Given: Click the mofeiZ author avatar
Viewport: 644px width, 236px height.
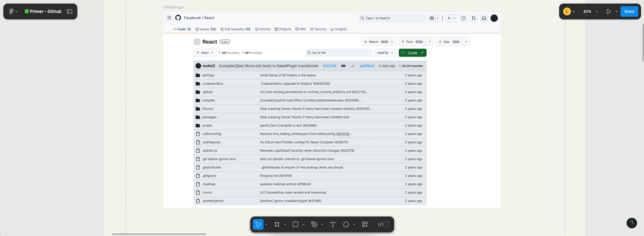Looking at the screenshot, I should (198, 66).
